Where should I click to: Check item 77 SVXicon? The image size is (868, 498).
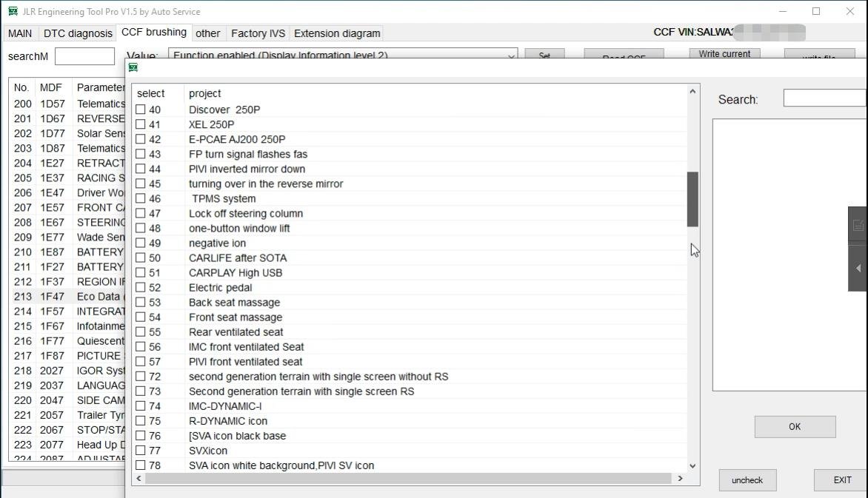(x=141, y=451)
